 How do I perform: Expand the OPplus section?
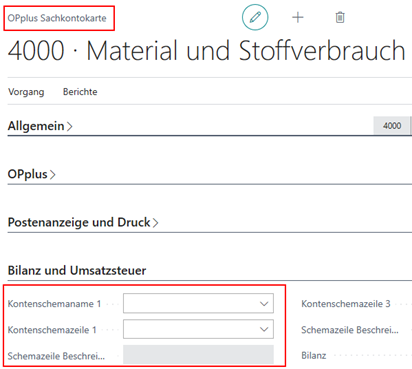point(31,174)
